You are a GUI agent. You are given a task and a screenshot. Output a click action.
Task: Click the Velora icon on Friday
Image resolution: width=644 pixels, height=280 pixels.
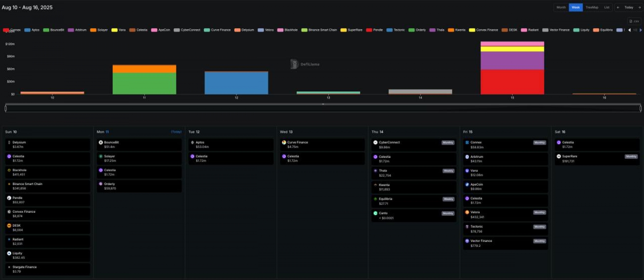[467, 212]
